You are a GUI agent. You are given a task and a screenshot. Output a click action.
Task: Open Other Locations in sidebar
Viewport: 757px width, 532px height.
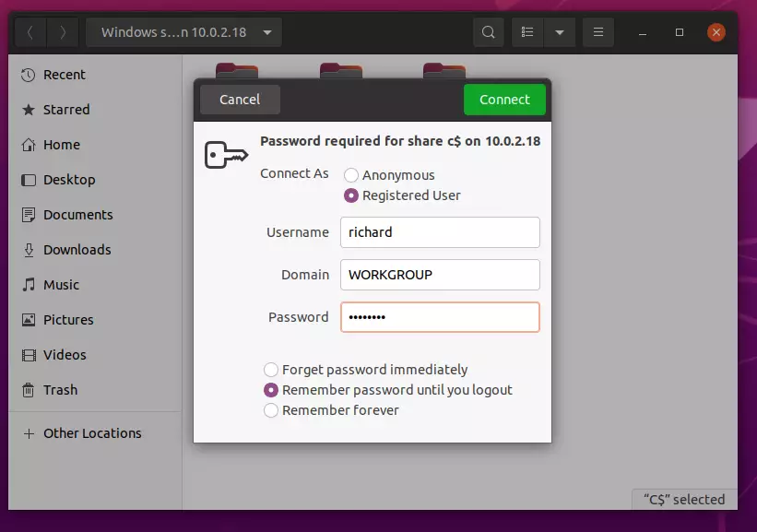pos(95,433)
